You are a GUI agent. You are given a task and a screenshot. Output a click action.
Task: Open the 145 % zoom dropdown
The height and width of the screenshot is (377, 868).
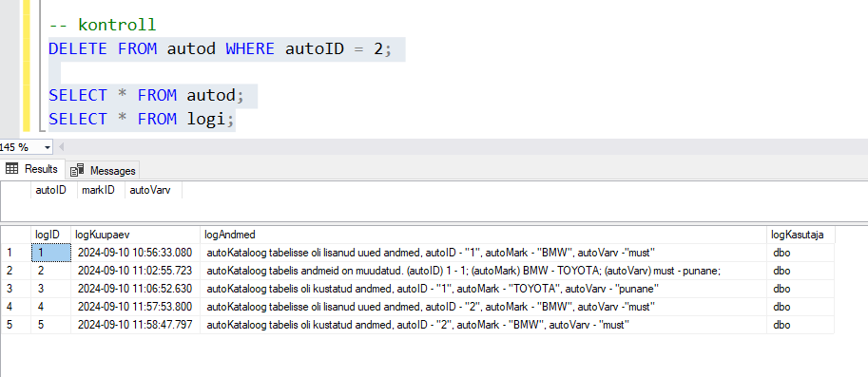pos(47,147)
